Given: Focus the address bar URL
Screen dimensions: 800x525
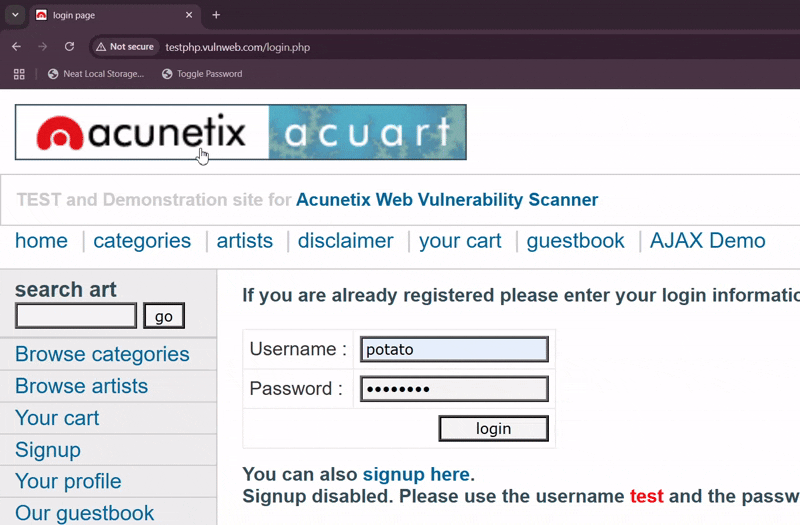Looking at the screenshot, I should (x=237, y=47).
